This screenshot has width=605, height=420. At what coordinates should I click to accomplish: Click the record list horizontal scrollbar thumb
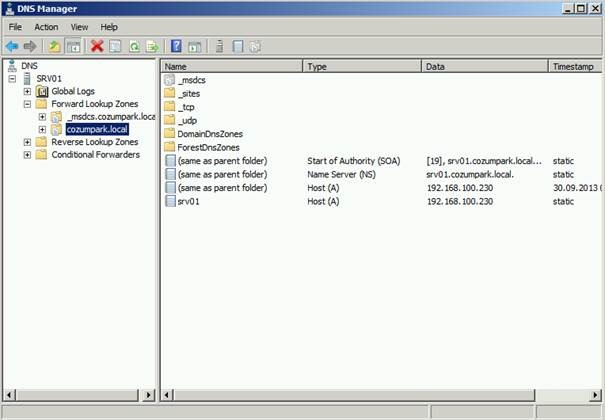[x=354, y=395]
